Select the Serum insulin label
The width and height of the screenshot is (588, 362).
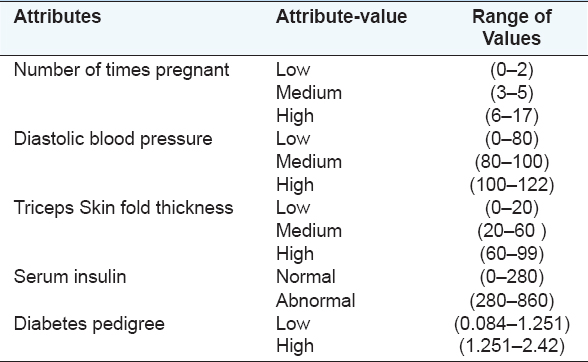70,277
